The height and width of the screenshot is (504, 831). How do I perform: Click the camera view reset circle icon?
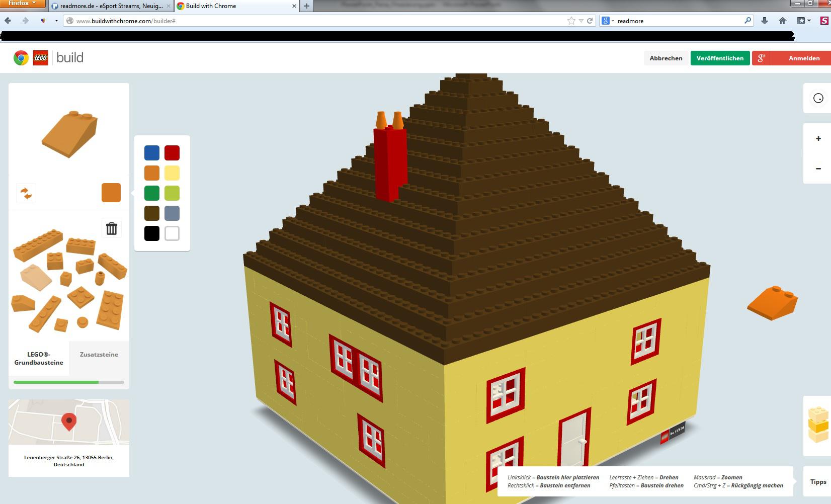pos(818,98)
